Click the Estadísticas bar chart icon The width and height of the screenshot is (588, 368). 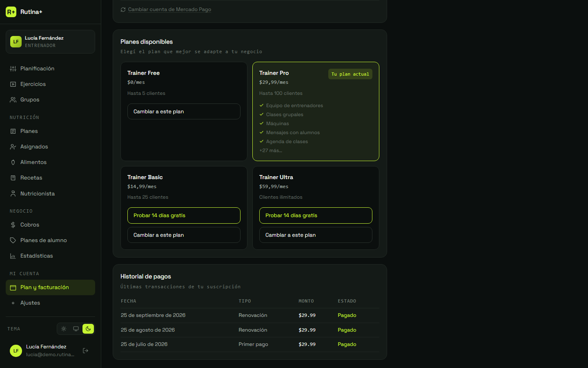pos(13,256)
